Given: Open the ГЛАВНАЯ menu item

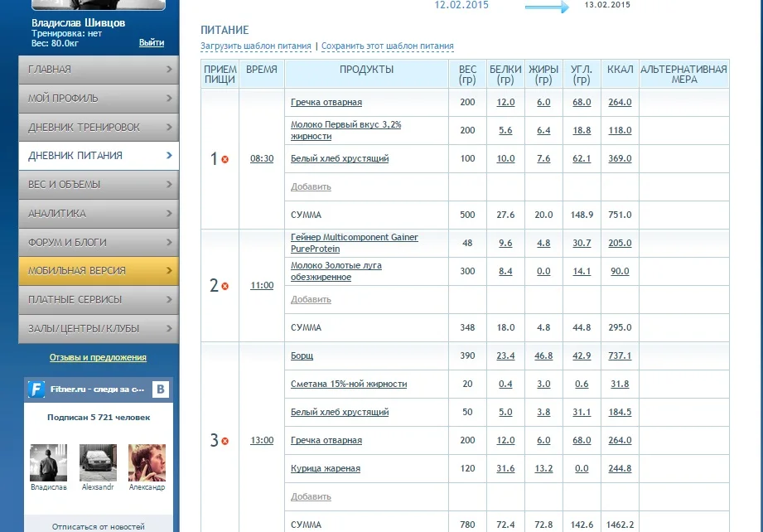Looking at the screenshot, I should coord(99,70).
